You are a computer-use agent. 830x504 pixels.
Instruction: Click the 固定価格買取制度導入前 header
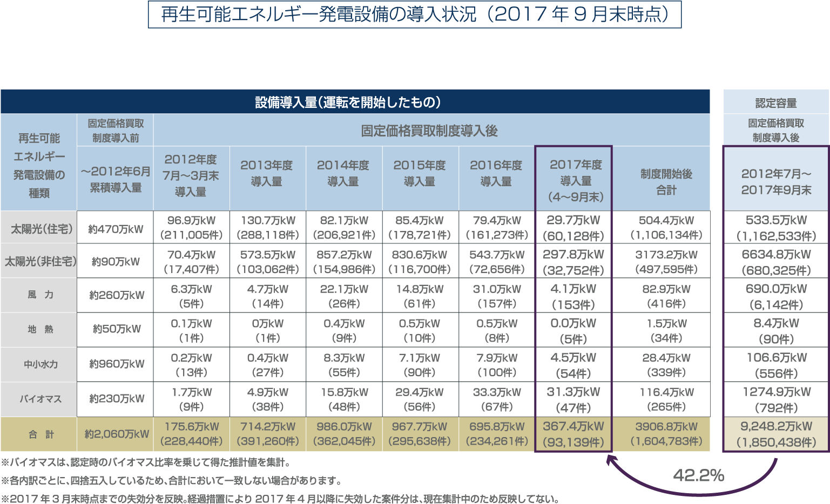tap(115, 130)
